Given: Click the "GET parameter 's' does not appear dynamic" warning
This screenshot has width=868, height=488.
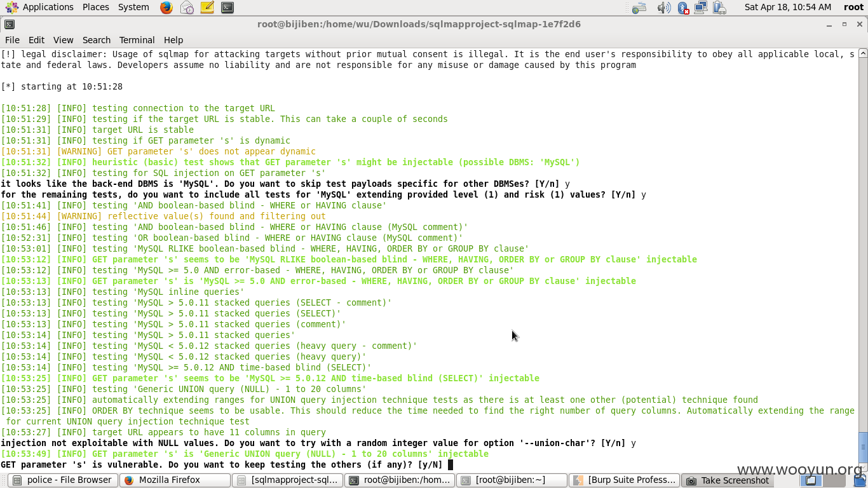Looking at the screenshot, I should pos(158,151).
